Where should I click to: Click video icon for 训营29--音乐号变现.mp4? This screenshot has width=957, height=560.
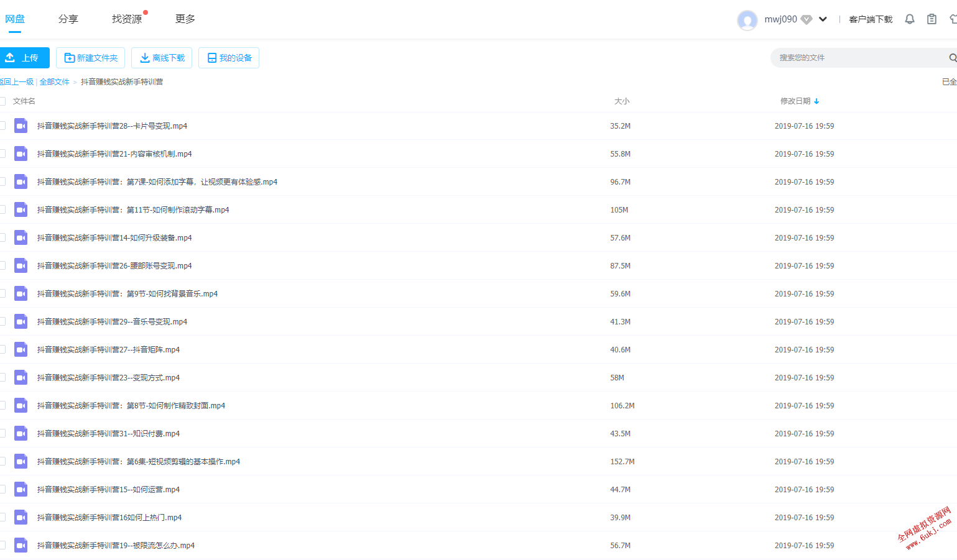pos(21,321)
